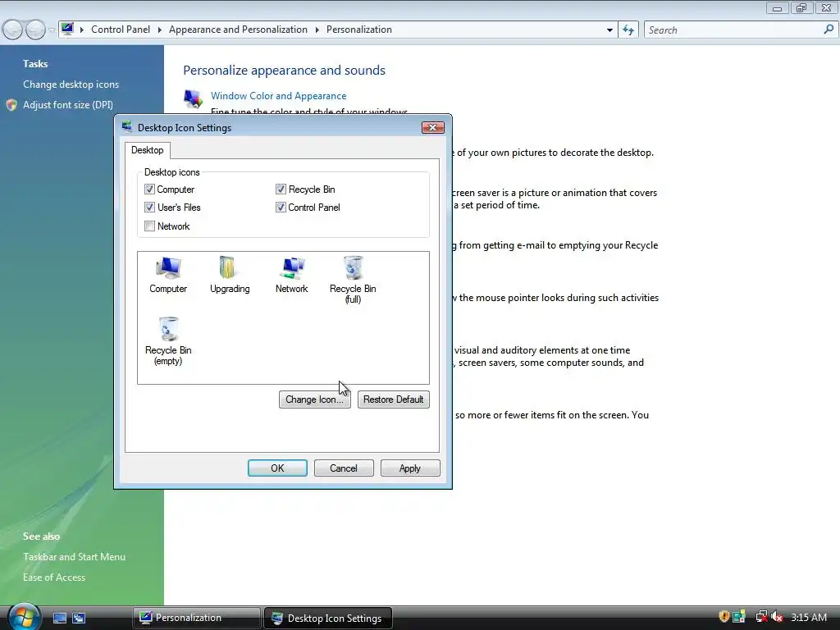
Task: Expand the recent pages dropdown arrow
Action: (52, 30)
